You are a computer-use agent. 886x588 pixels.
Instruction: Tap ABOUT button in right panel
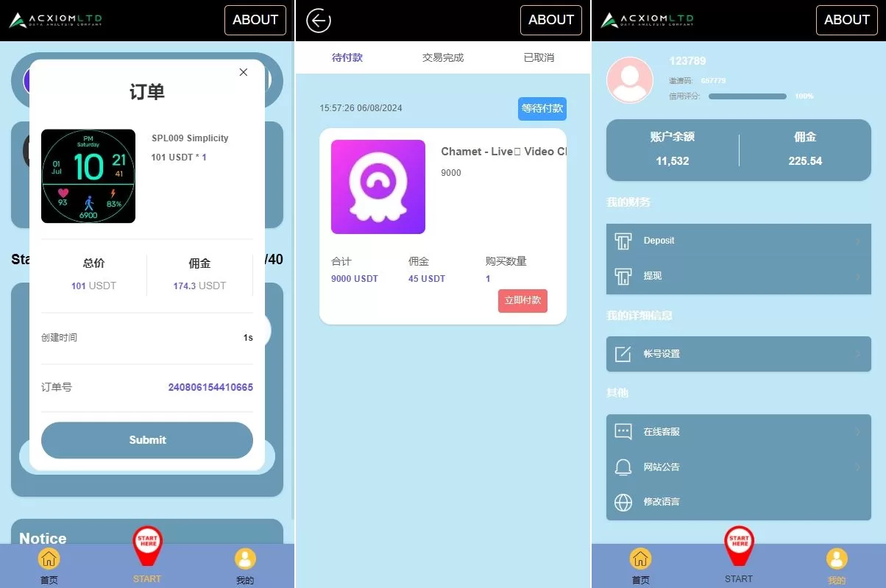[847, 20]
